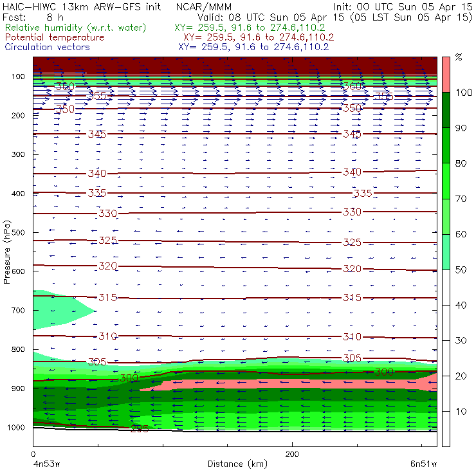
Task: Click the colorbar '60' tick label
Action: tap(461, 234)
